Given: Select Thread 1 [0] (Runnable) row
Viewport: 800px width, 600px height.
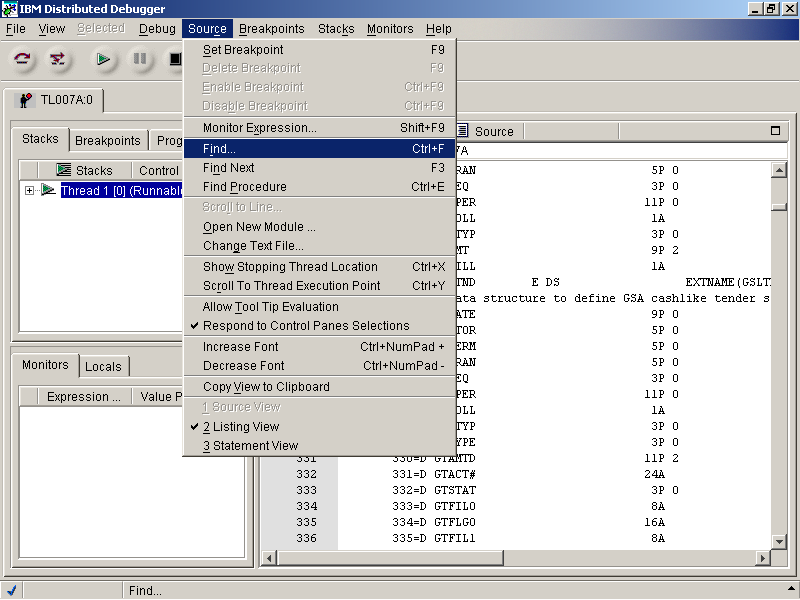Looking at the screenshot, I should click(x=121, y=190).
